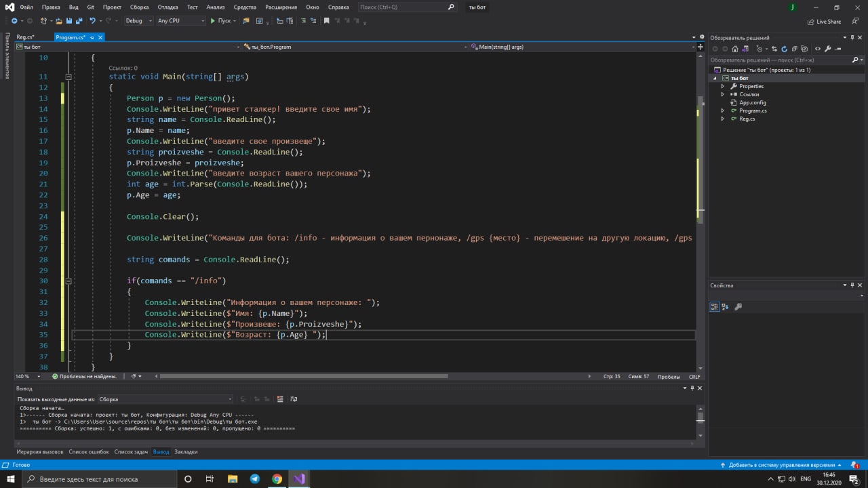
Task: Click the Visual Studio search box
Action: (407, 7)
